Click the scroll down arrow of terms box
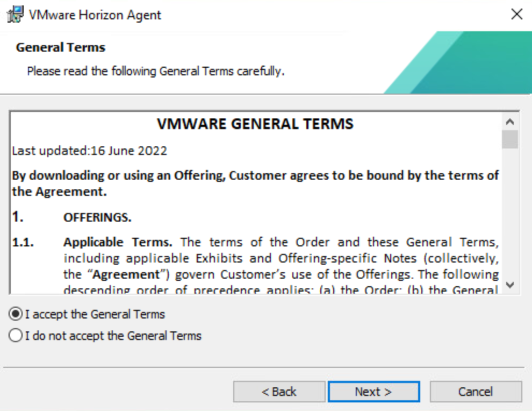This screenshot has height=411, width=532. click(x=511, y=285)
